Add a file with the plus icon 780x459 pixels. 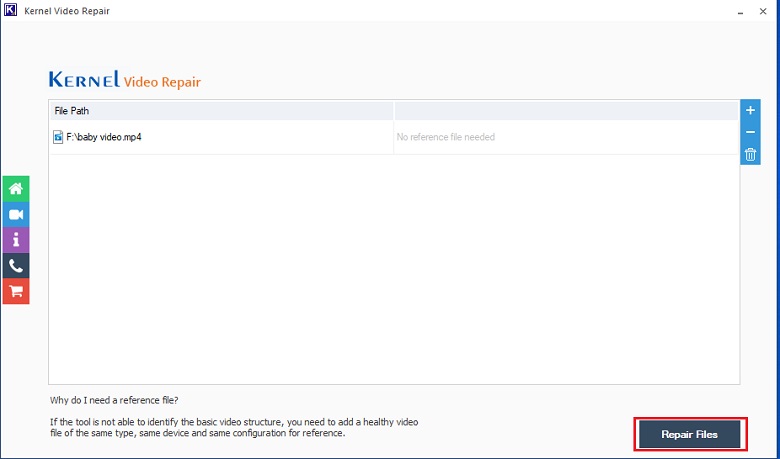tap(750, 110)
